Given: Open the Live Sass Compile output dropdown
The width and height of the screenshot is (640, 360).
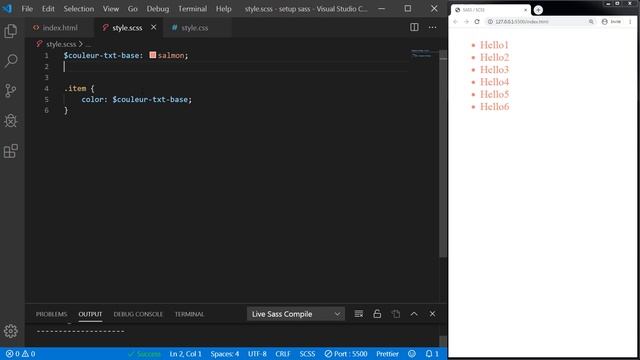Looking at the screenshot, I should point(296,314).
